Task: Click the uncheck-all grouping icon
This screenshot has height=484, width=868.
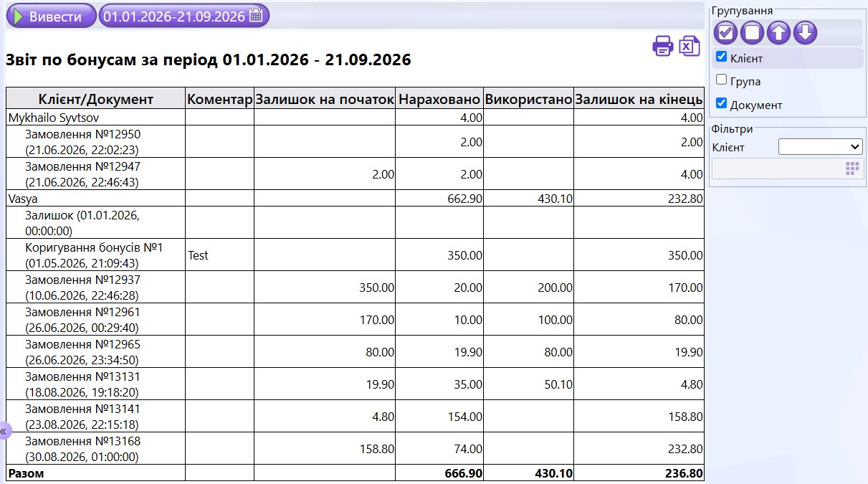Action: pos(752,32)
